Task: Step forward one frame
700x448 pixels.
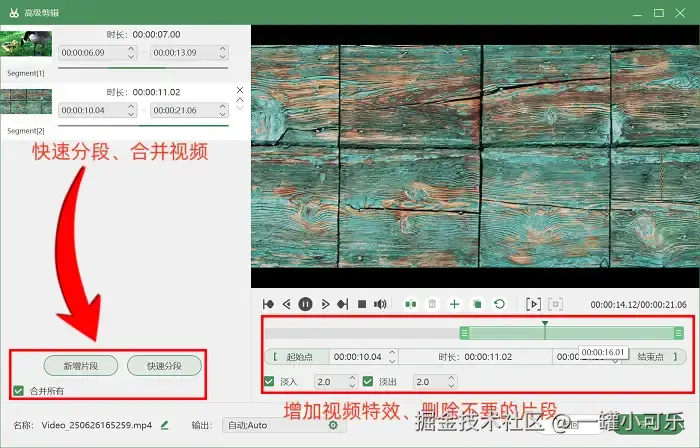Action: [325, 304]
